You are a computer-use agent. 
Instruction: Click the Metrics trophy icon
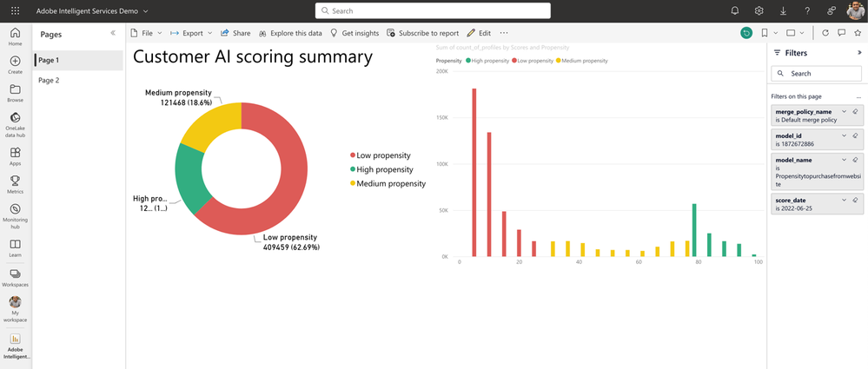point(15,184)
